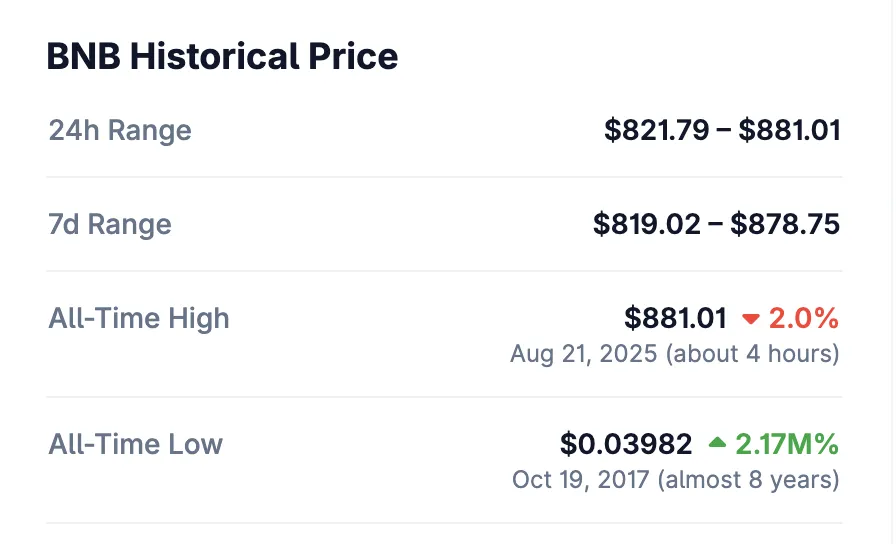Screen dimensions: 896x544
Task: Select the All-Time High label
Action: click(139, 319)
